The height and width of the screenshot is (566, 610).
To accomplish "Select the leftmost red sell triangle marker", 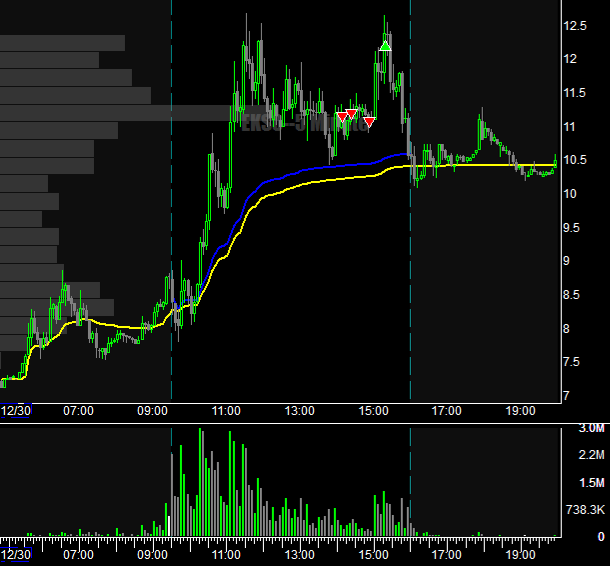I will [342, 116].
